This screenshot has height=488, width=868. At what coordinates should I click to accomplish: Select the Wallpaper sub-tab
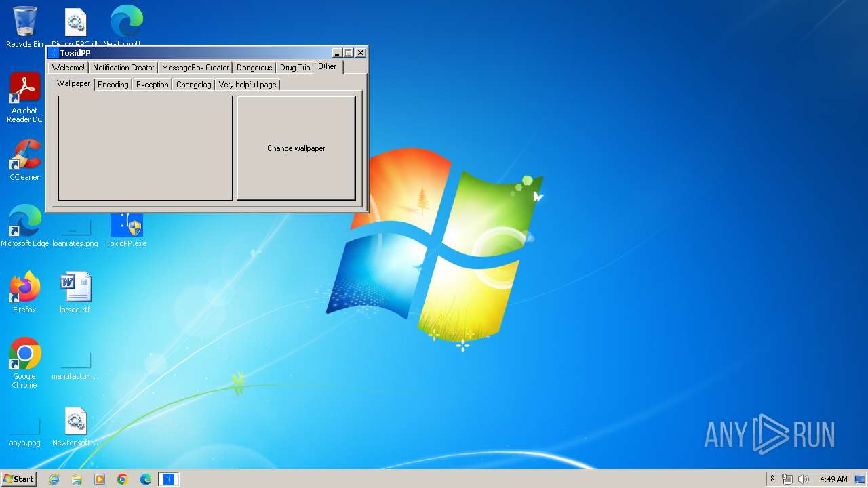pyautogui.click(x=73, y=83)
